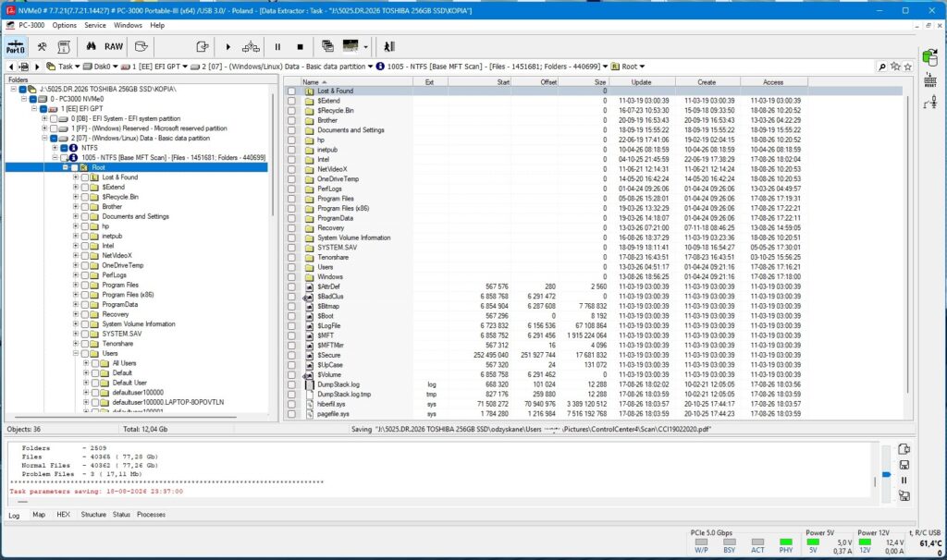Click the export document icon in toolbar
The image size is (947, 560).
pos(203,46)
